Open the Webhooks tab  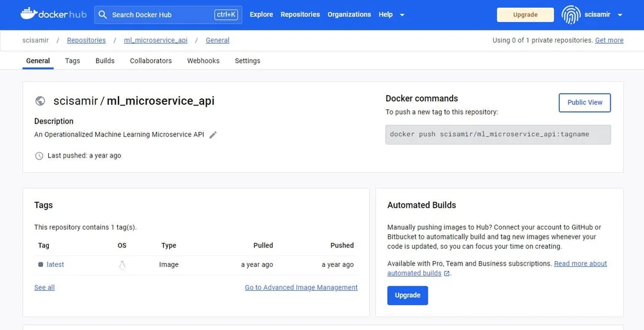point(204,60)
